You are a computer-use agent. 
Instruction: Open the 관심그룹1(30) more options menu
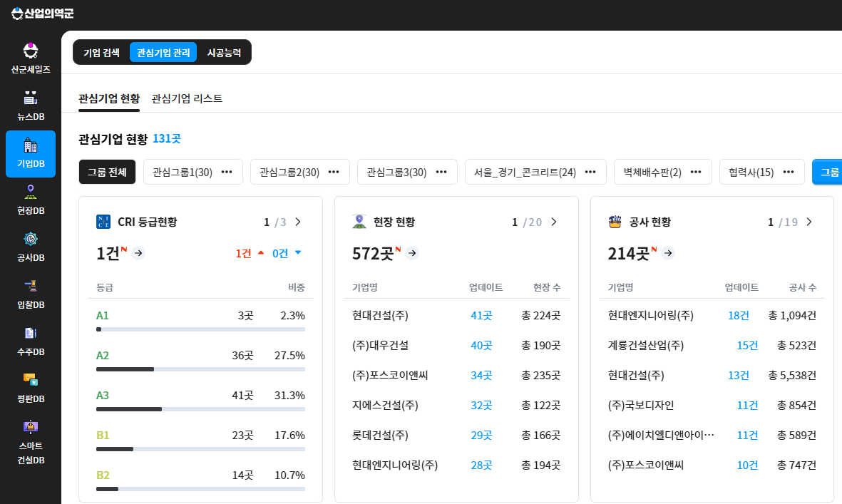coord(227,172)
